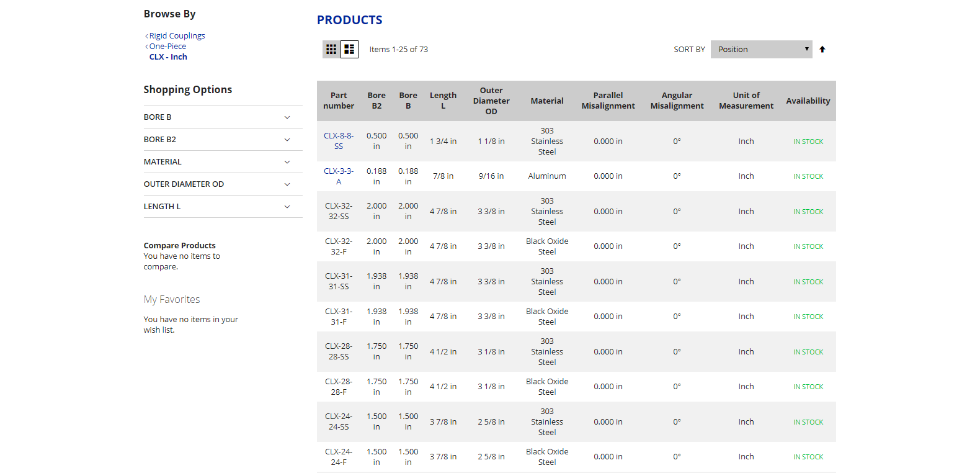This screenshot has height=473, width=980.
Task: Switch to list view icon
Action: tap(349, 49)
